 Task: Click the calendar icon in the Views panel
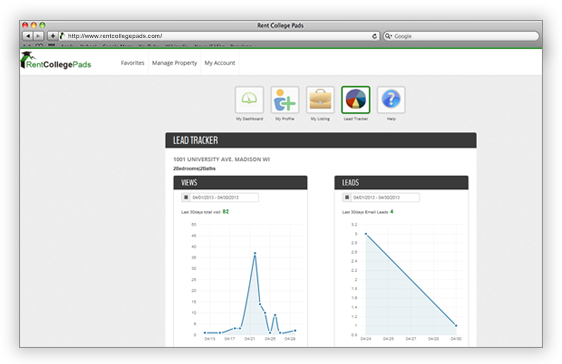(186, 197)
